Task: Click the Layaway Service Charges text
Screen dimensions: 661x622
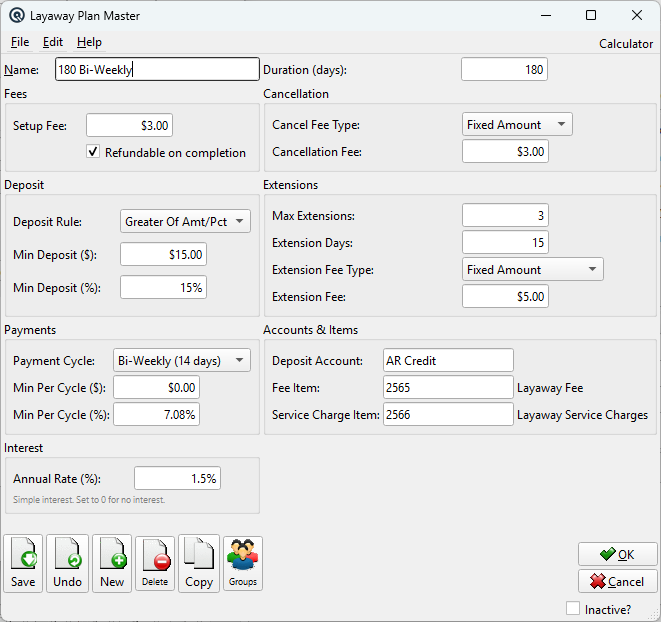Action: 582,415
